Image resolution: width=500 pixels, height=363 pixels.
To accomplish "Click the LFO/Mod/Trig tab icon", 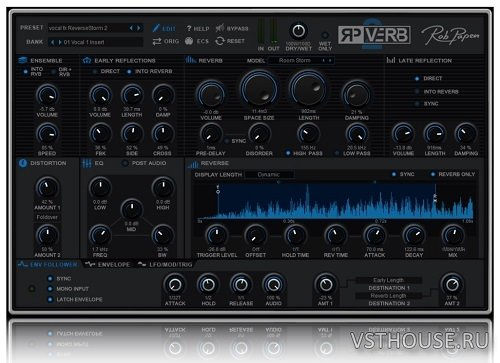I will [x=142, y=264].
